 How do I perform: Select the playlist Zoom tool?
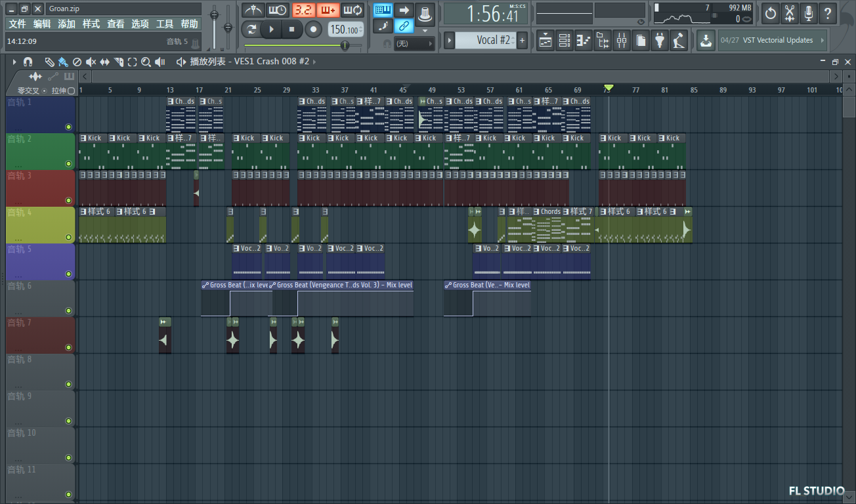tap(146, 62)
